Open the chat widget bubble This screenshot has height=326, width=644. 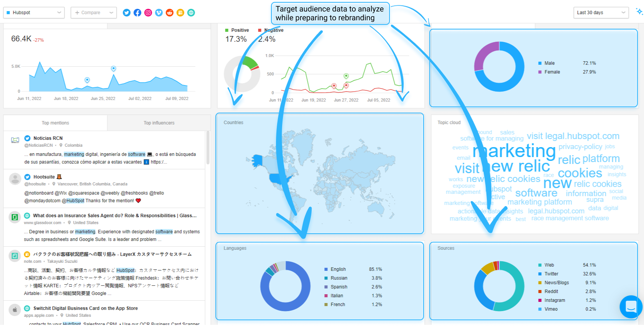click(x=631, y=306)
